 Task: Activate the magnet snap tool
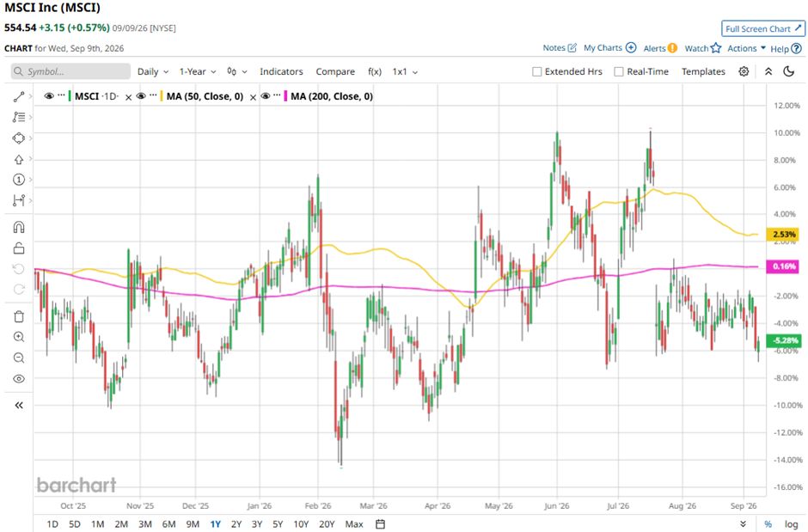tap(19, 227)
